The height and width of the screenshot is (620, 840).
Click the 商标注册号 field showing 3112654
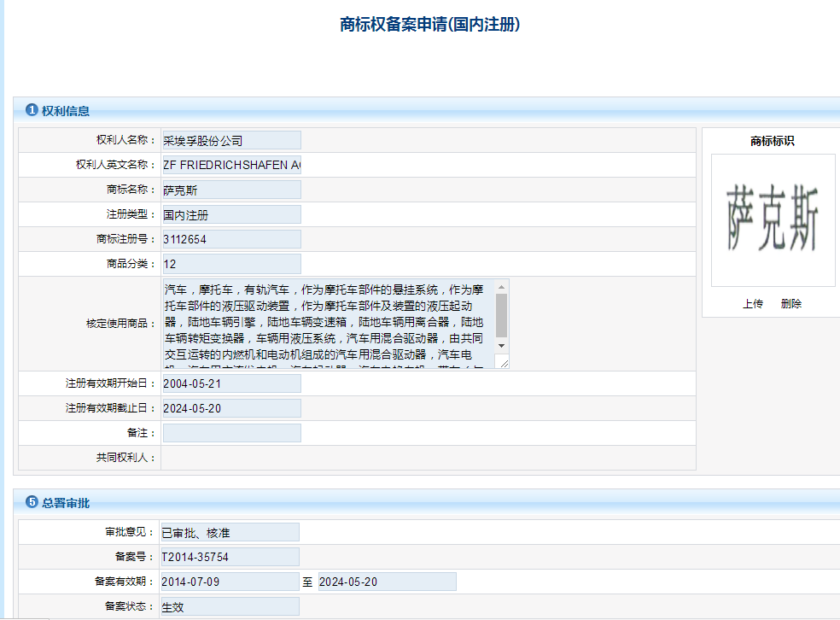click(230, 238)
